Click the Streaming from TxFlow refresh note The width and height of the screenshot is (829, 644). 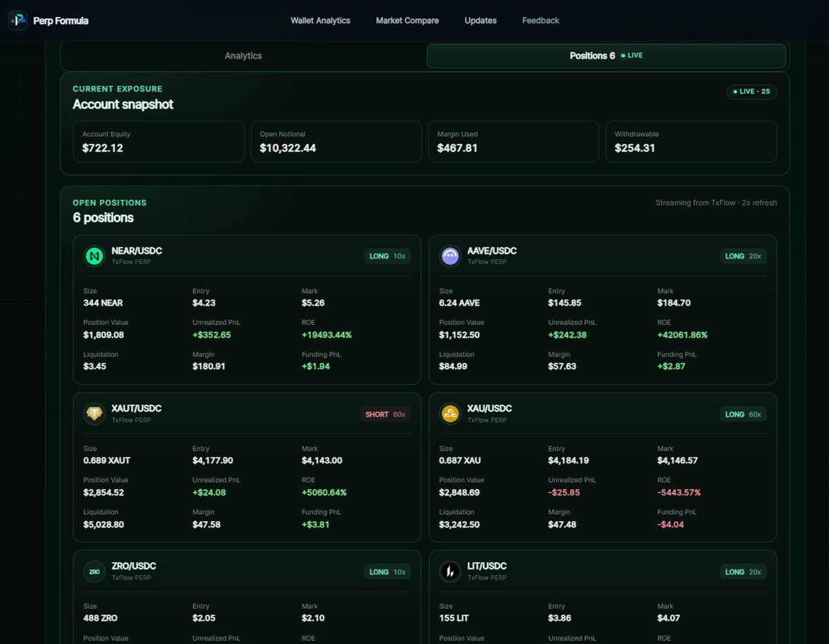click(x=716, y=202)
